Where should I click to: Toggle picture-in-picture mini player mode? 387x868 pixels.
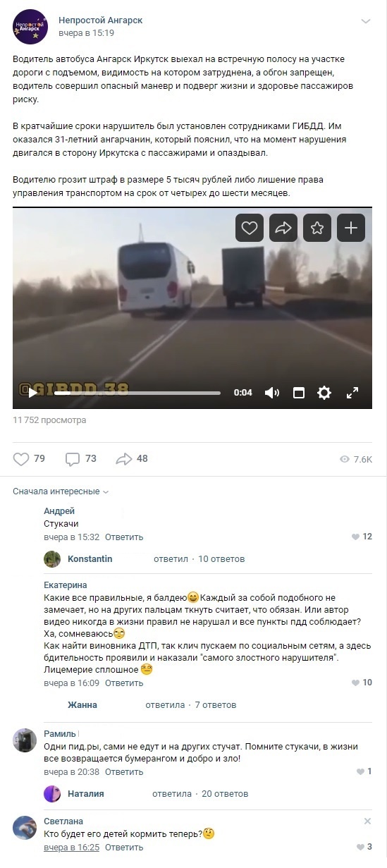(x=298, y=393)
